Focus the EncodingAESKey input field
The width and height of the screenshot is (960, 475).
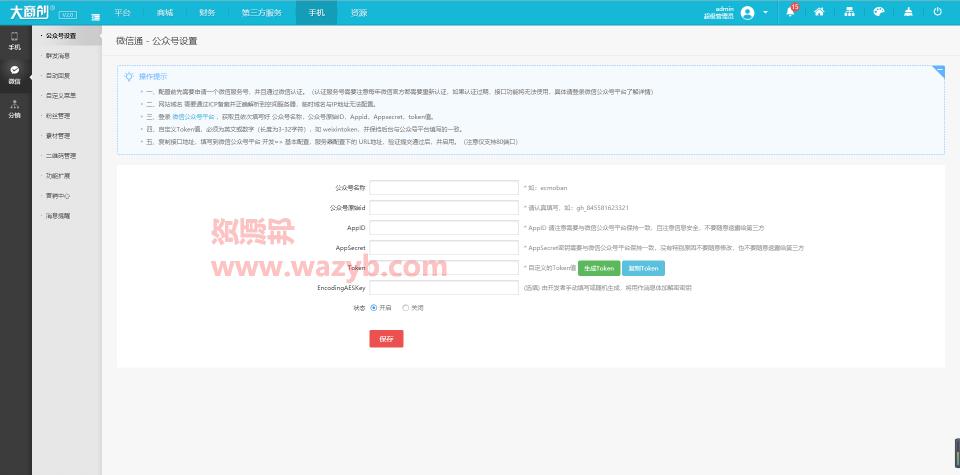click(444, 288)
